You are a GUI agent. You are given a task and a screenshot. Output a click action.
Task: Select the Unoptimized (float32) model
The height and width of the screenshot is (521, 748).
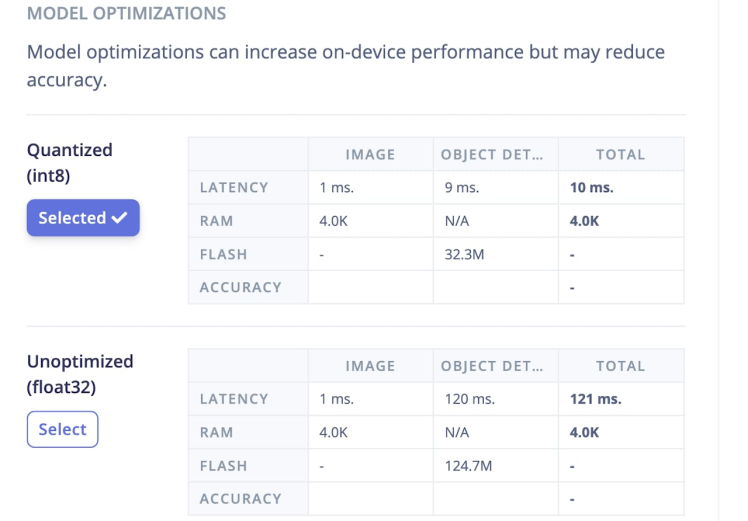coord(62,429)
